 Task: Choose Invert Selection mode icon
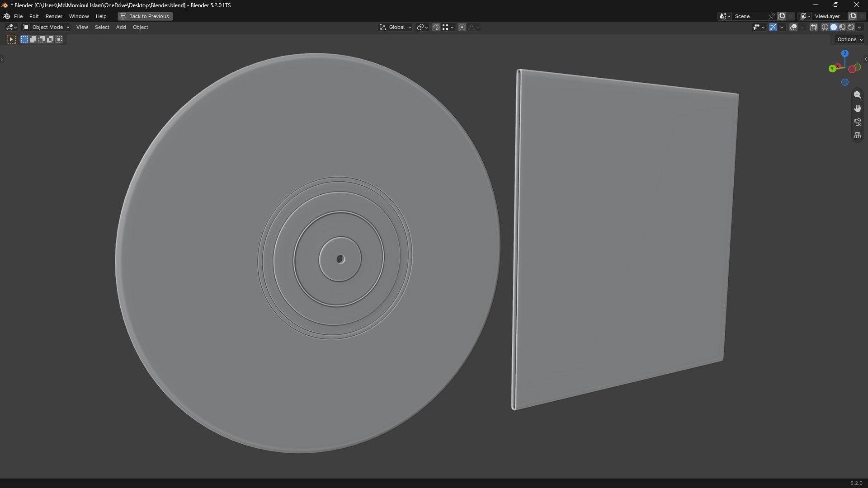coord(50,40)
